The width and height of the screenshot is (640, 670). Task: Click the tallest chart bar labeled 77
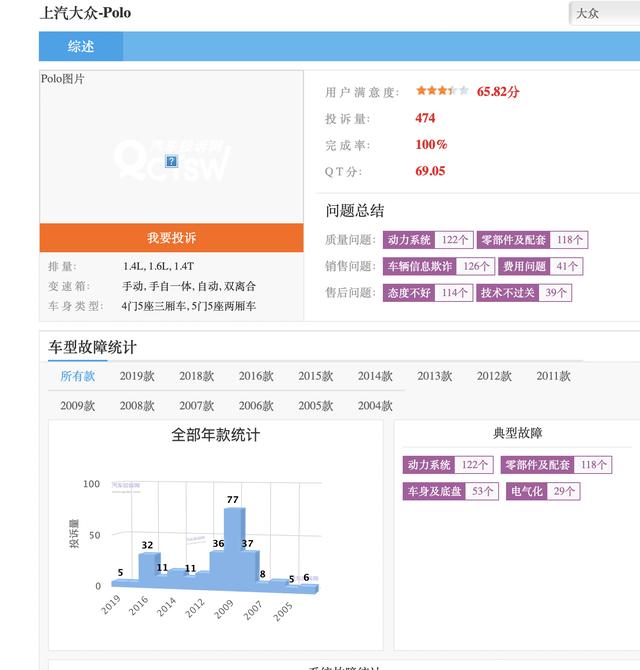(x=234, y=545)
